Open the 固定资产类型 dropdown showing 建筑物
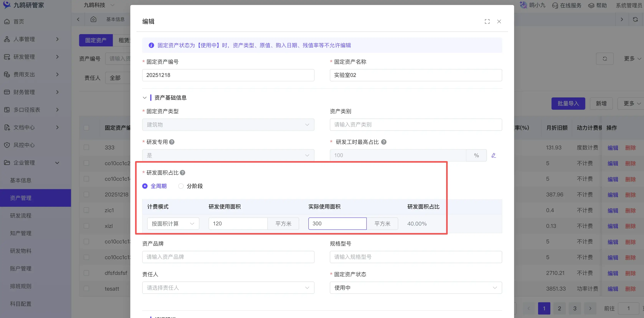Viewport: 644px width, 318px height. click(x=228, y=125)
